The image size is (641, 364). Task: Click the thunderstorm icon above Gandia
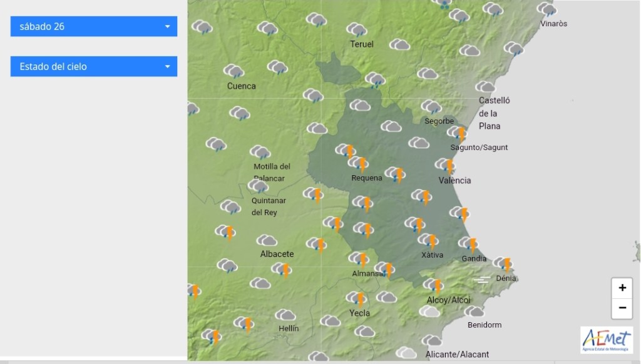[469, 244]
